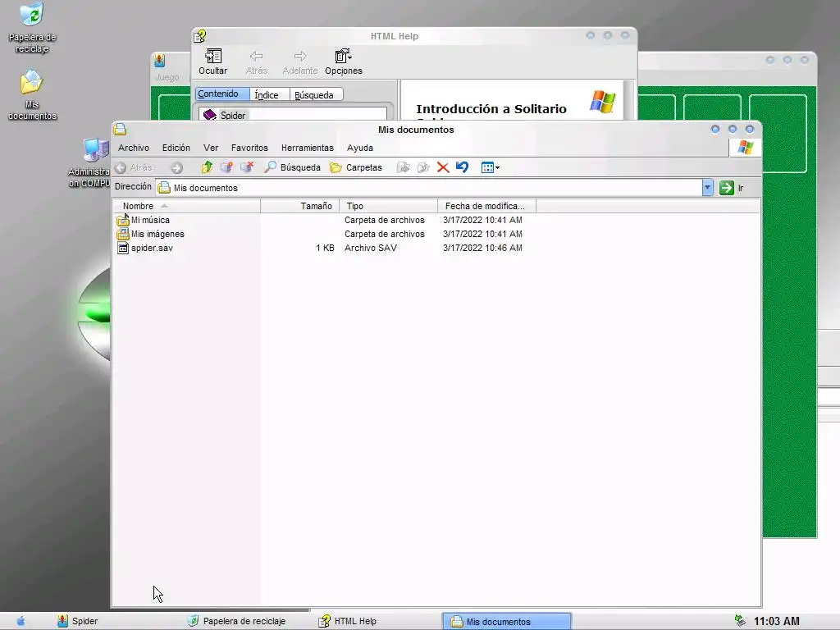Click the Spider window title bar icon
This screenshot has width=840, height=630.
160,61
